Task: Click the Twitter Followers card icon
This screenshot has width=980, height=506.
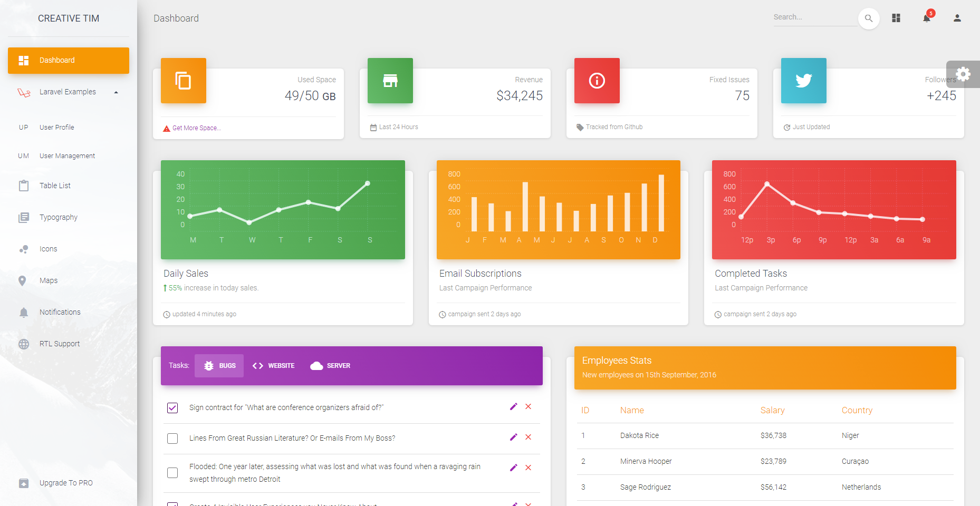Action: pos(803,81)
